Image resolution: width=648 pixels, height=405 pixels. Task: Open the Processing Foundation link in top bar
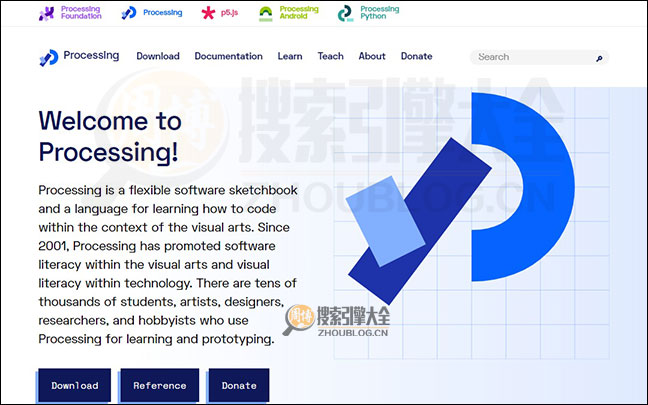81,13
